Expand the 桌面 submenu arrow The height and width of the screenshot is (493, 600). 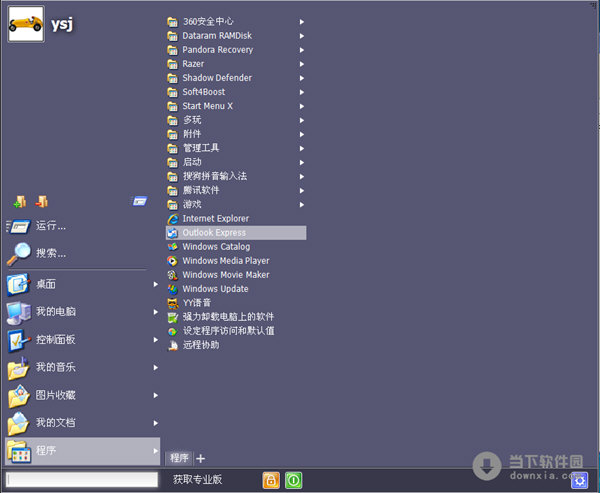coord(155,284)
